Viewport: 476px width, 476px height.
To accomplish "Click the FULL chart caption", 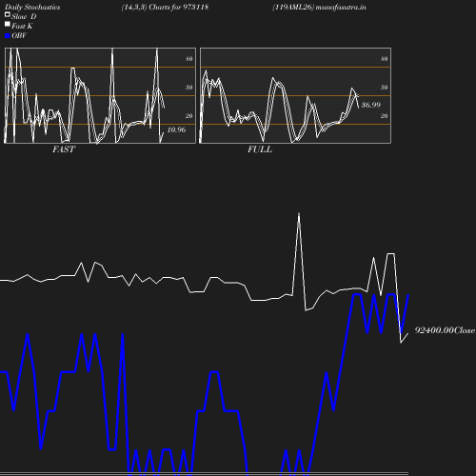I will [260, 149].
